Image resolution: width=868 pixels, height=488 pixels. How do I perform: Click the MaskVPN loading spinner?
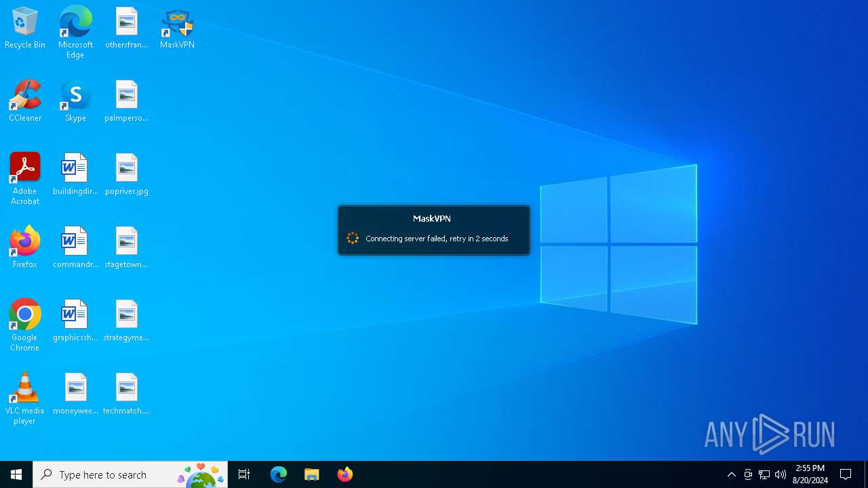pos(353,238)
